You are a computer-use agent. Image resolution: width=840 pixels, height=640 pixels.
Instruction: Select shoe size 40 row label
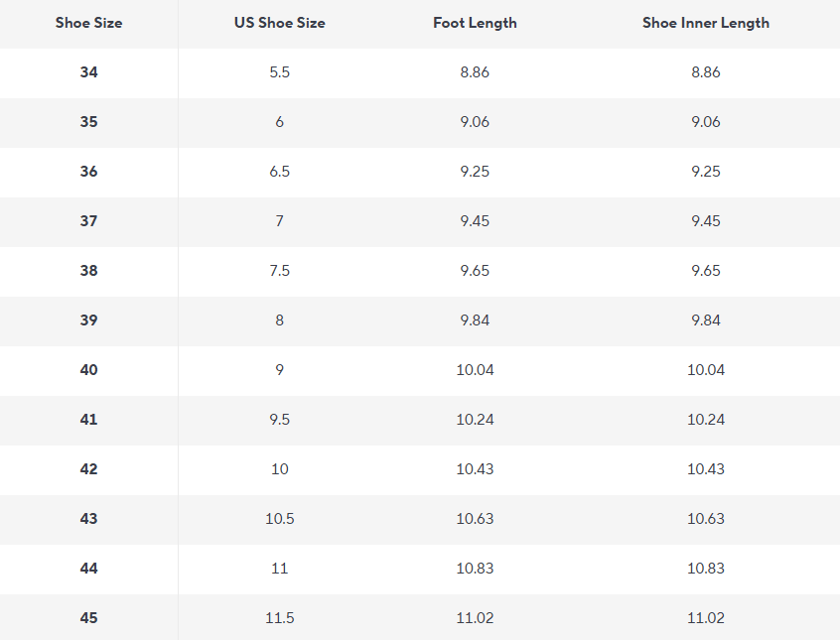[x=89, y=370]
